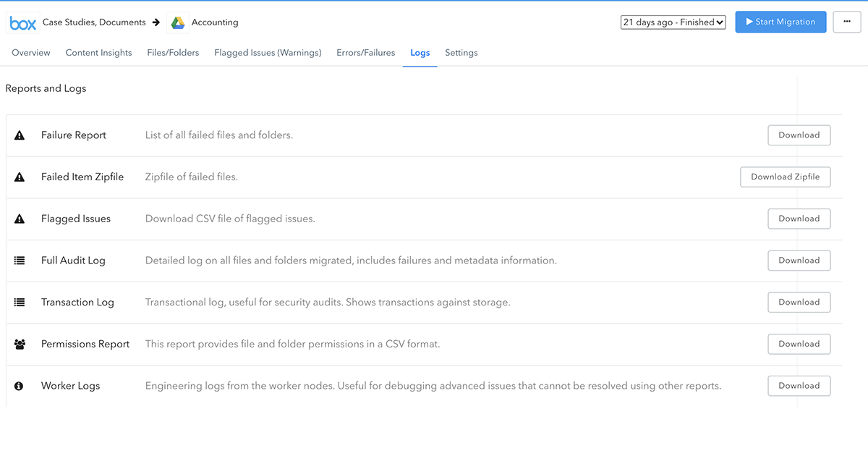This screenshot has width=868, height=456.
Task: Click the Full Audit Log list icon
Action: point(19,260)
